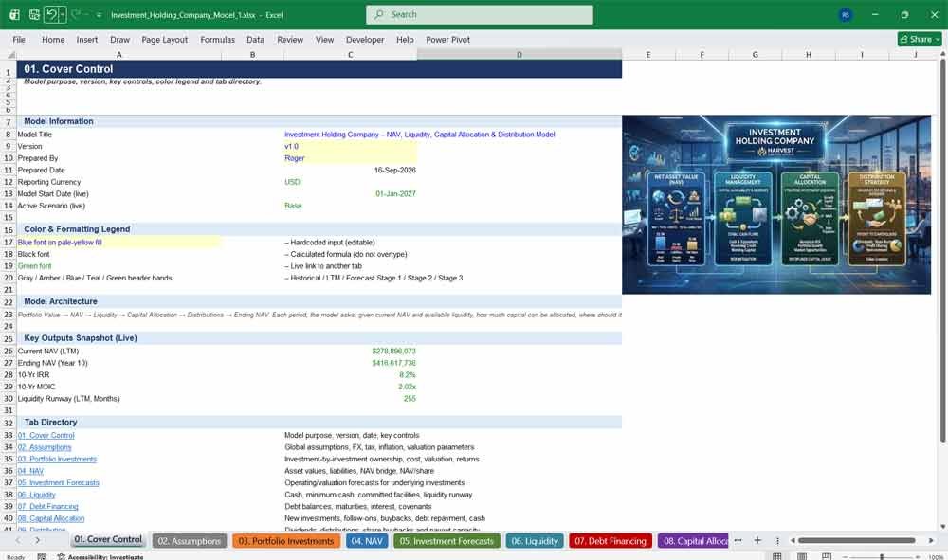Open the user account avatar
The width and height of the screenshot is (948, 560).
(x=846, y=15)
